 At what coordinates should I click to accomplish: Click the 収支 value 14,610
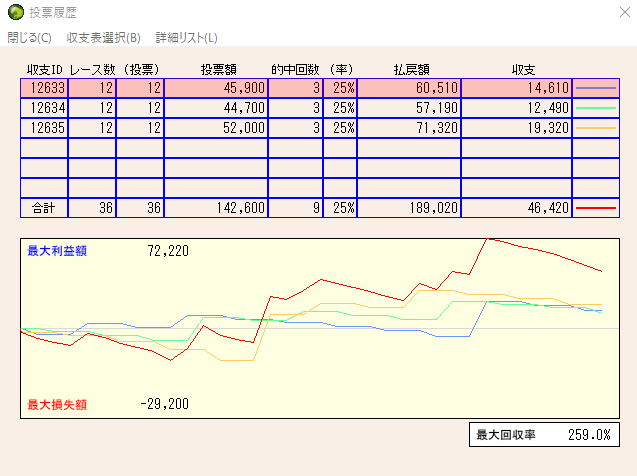point(548,88)
